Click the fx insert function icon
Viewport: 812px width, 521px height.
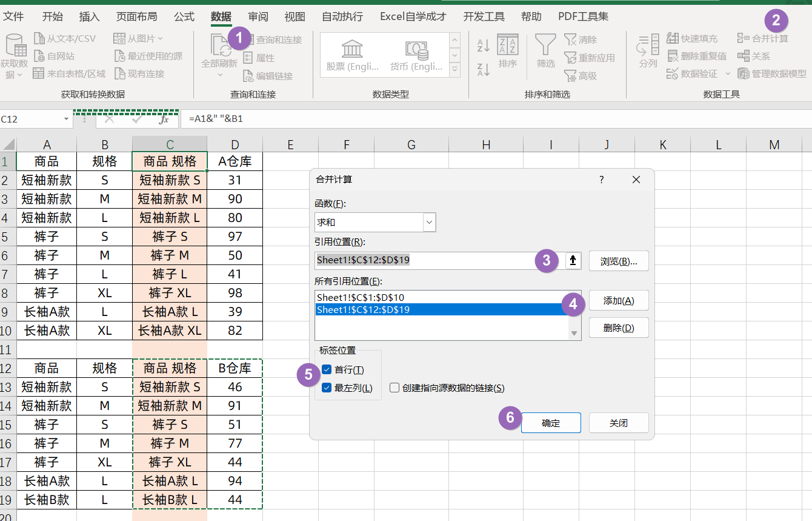pyautogui.click(x=164, y=119)
